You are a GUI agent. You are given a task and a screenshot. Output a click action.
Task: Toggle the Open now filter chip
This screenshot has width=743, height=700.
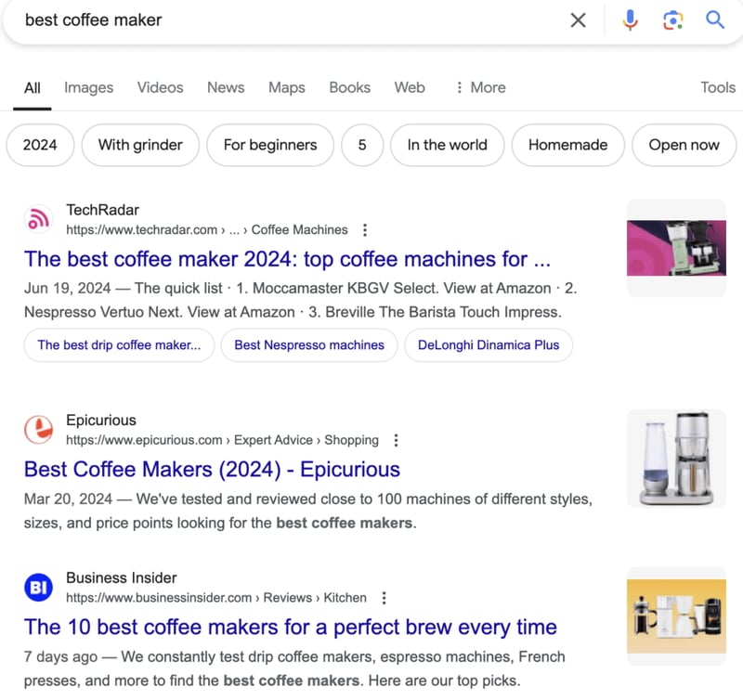point(684,145)
